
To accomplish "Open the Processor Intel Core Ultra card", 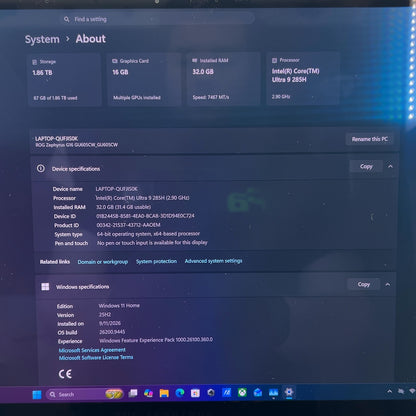I will click(x=303, y=78).
